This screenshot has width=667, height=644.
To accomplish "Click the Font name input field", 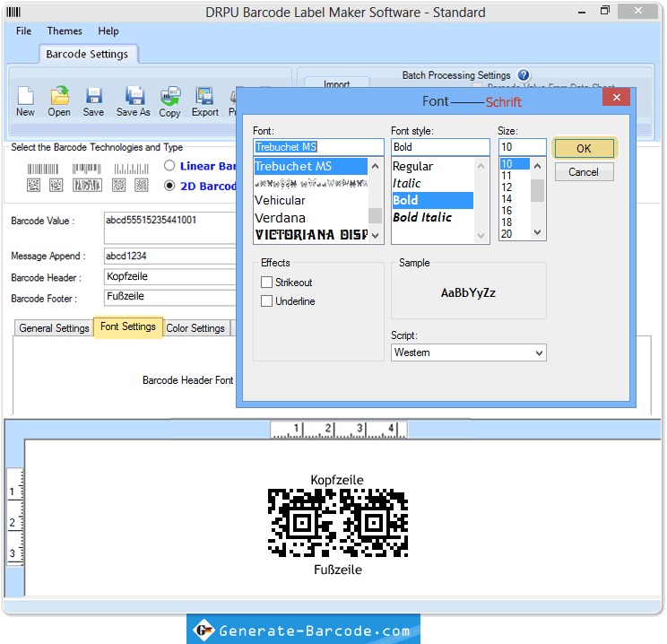I will click(318, 147).
